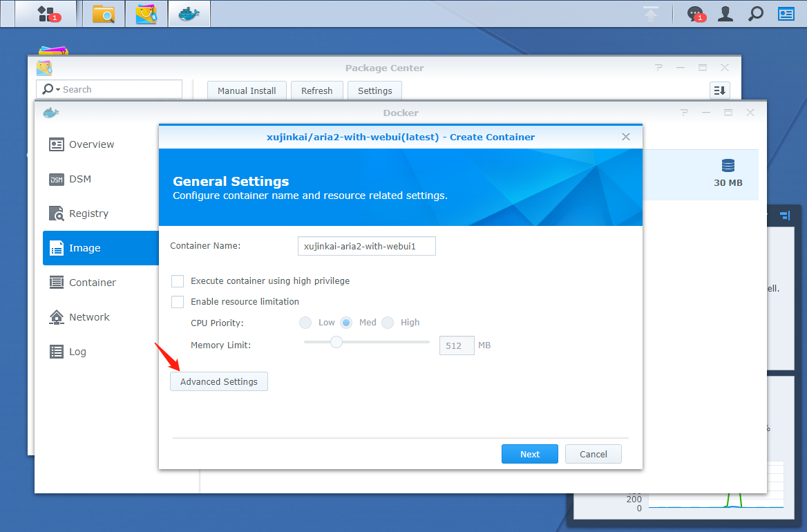Click Refresh in Package Center
This screenshot has height=532, width=807.
pos(316,91)
